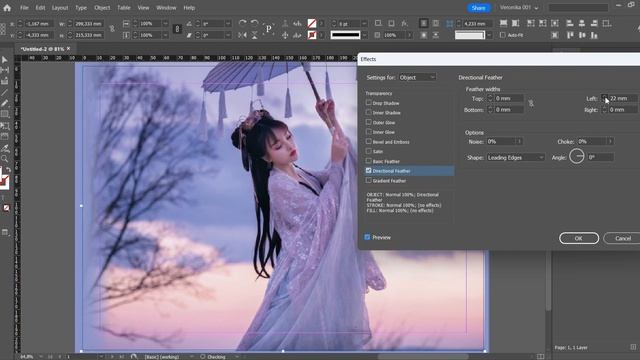Image resolution: width=640 pixels, height=360 pixels.
Task: Open the stroke weight dropdown
Action: tap(364, 24)
